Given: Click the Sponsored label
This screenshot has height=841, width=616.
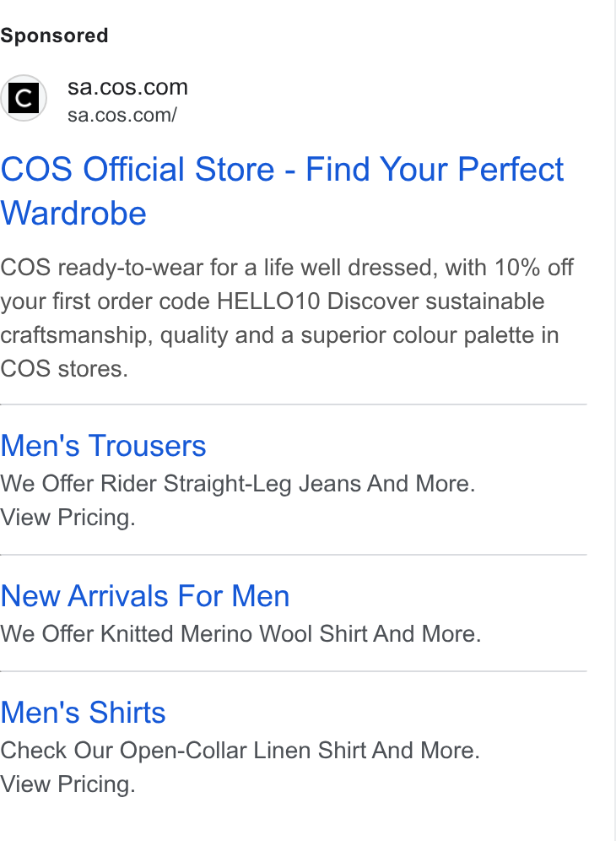Looking at the screenshot, I should tap(54, 35).
